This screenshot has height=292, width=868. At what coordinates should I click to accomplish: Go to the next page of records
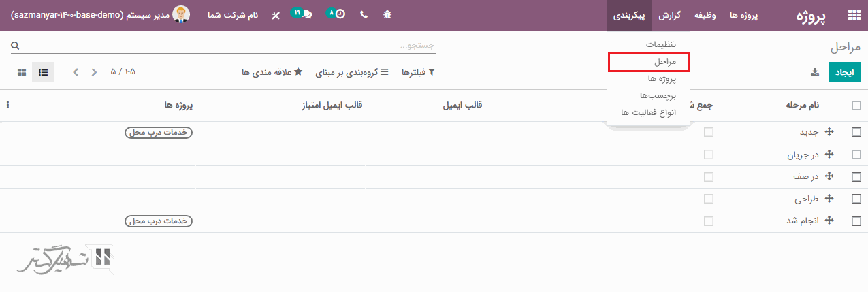(76, 72)
